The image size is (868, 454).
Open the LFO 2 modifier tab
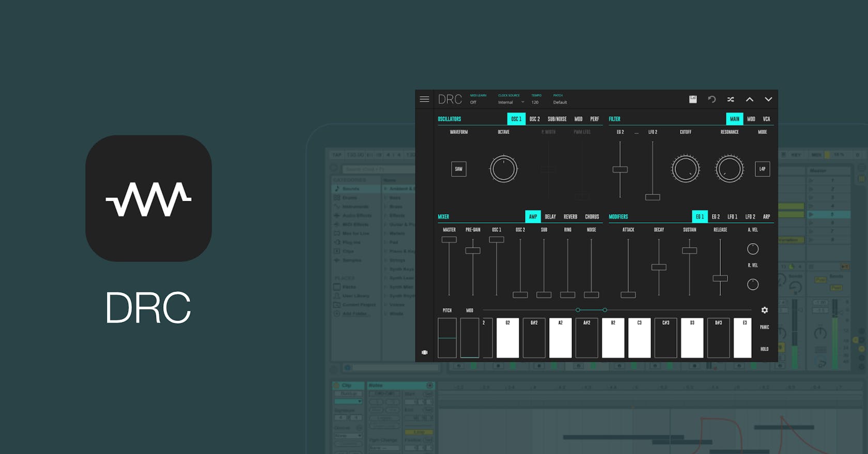click(750, 217)
